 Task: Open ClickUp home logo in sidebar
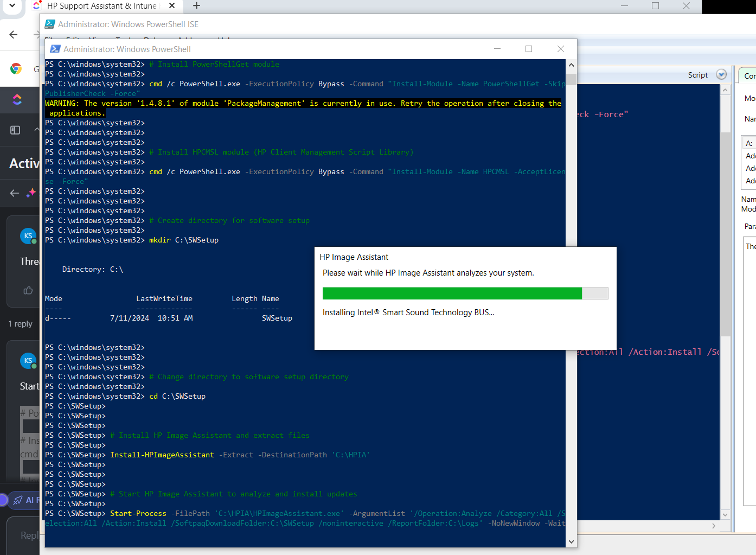click(x=17, y=99)
